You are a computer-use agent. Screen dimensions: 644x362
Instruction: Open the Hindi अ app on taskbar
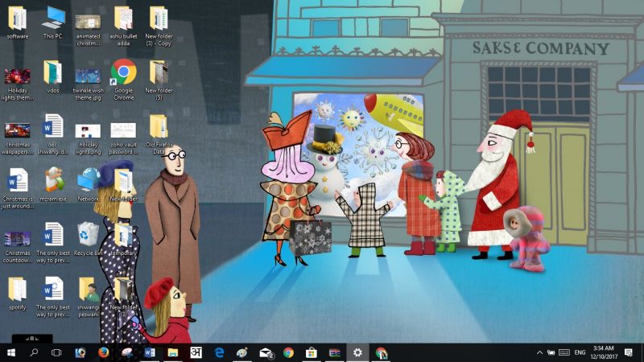196,352
